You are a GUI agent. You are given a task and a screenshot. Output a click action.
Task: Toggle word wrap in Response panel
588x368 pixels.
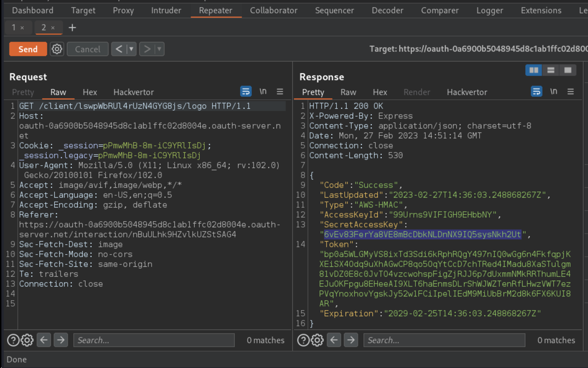click(x=537, y=91)
